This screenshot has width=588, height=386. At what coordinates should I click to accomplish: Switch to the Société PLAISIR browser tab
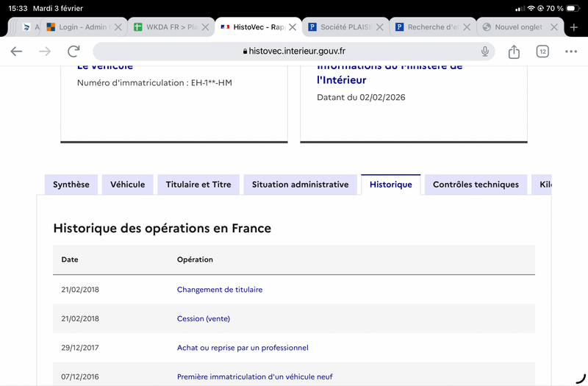coord(342,27)
